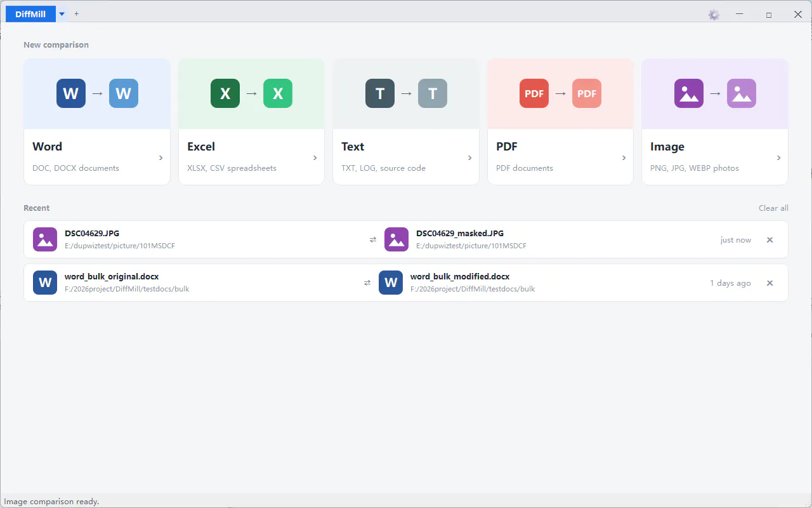Screen dimensions: 812x508
Task: Expand the Image comparison chevron
Action: pyautogui.click(x=778, y=157)
